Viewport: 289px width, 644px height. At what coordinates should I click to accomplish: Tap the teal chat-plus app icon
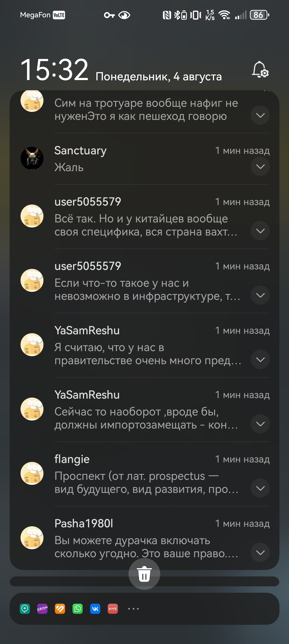[x=25, y=609]
